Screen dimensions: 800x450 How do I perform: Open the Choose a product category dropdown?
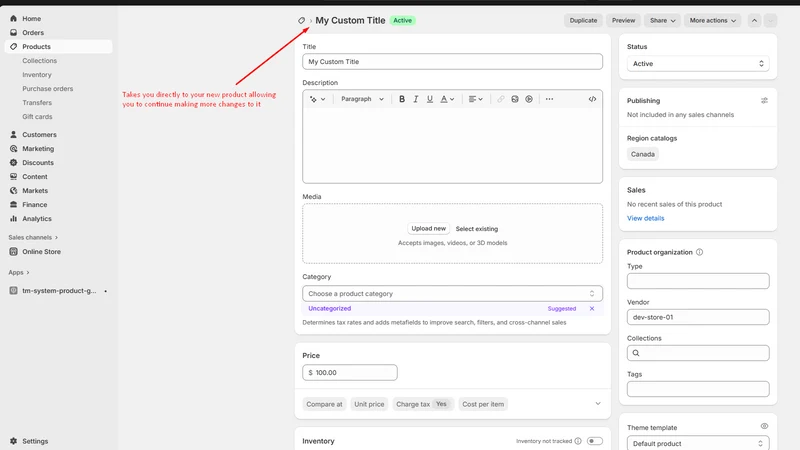point(453,293)
